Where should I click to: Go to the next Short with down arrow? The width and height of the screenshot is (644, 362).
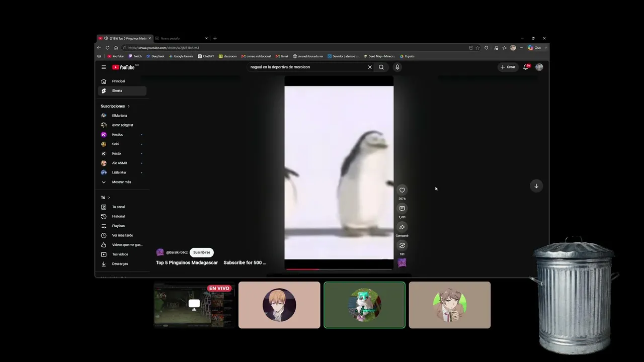click(x=536, y=186)
